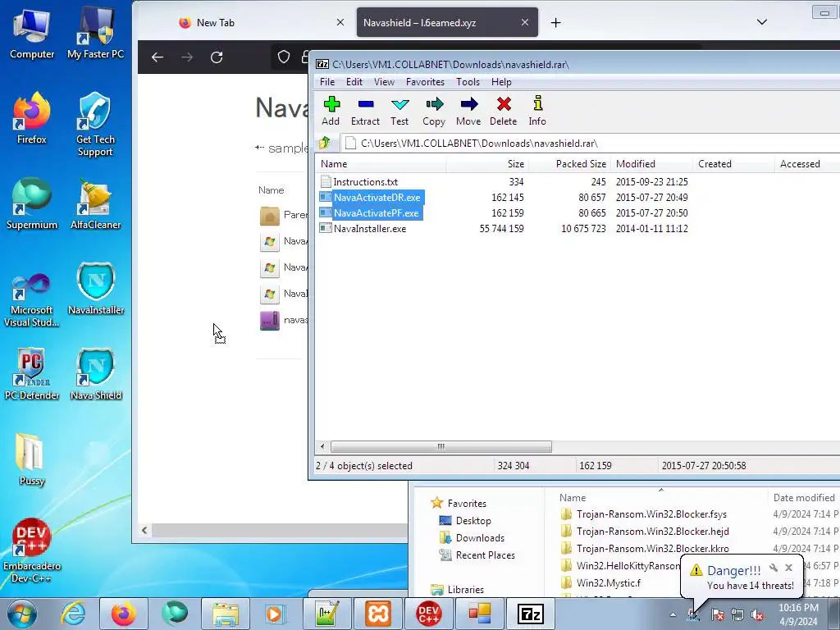Viewport: 840px width, 630px height.
Task: Click the 7-Zip archive path field
Action: (589, 143)
